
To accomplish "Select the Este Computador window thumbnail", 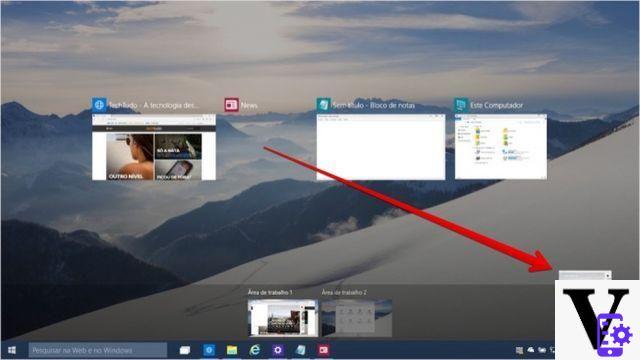I will (x=501, y=147).
